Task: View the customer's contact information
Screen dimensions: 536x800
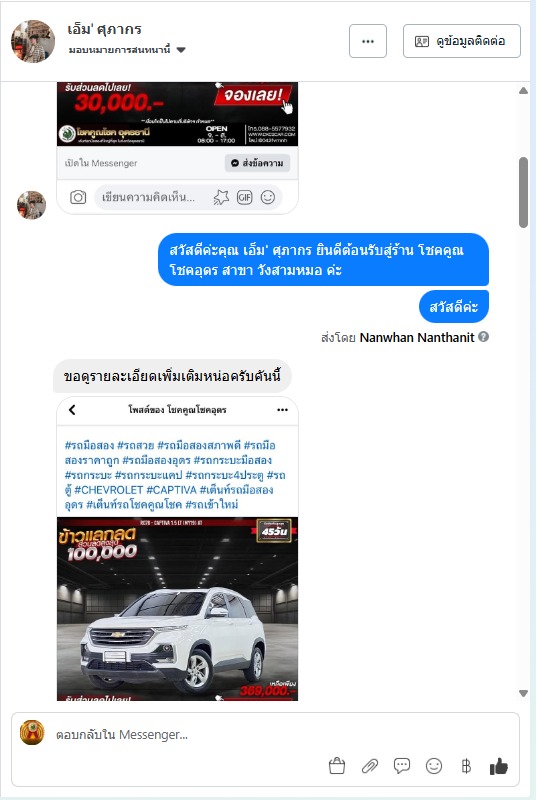Action: (x=462, y=41)
